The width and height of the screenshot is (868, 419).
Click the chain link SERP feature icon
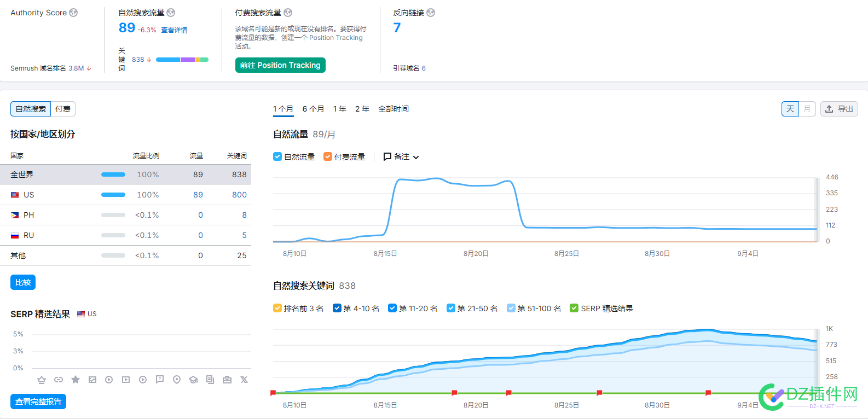[x=59, y=380]
